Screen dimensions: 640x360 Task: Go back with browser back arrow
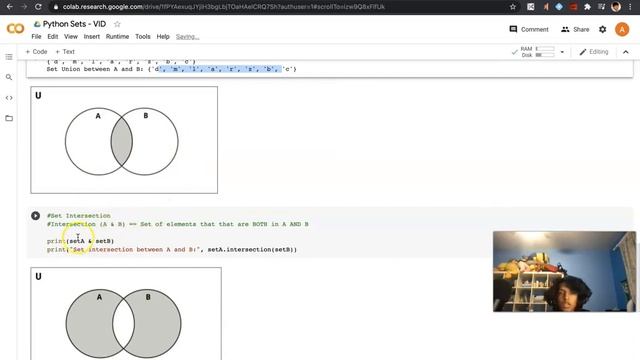9,7
